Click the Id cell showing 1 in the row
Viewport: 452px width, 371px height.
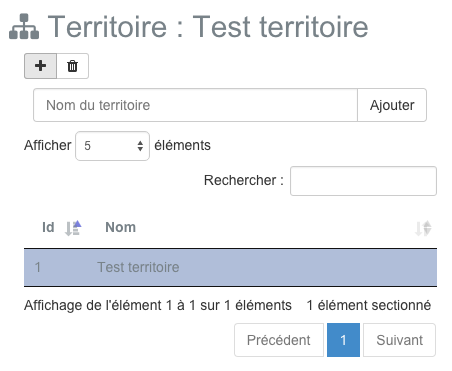click(38, 267)
